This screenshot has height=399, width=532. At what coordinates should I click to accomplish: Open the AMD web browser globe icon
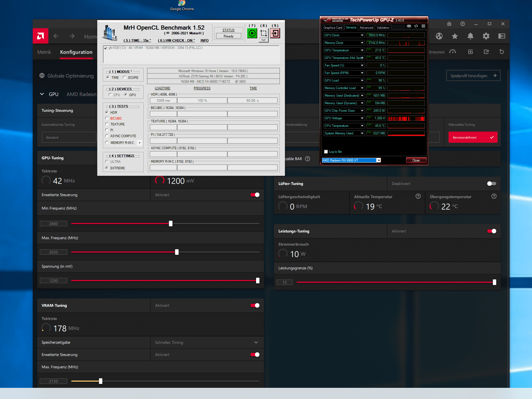pos(439,36)
